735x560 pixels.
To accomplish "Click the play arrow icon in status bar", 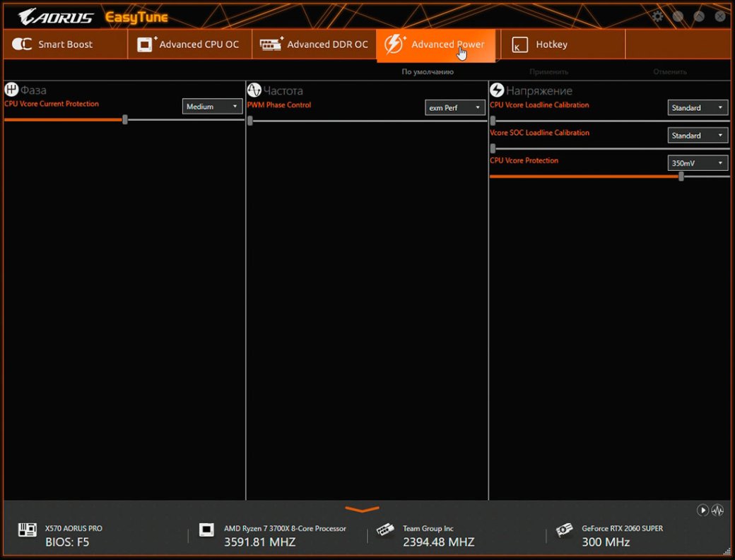I will coord(702,510).
